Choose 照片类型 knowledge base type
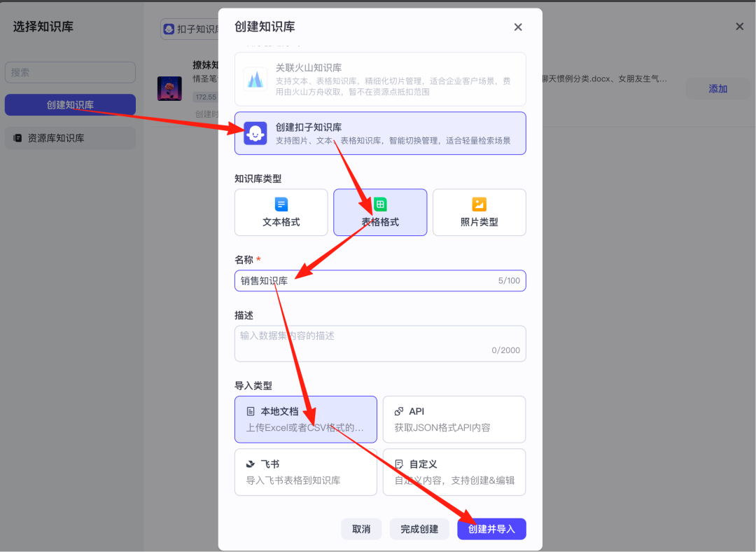The image size is (756, 552). [479, 212]
